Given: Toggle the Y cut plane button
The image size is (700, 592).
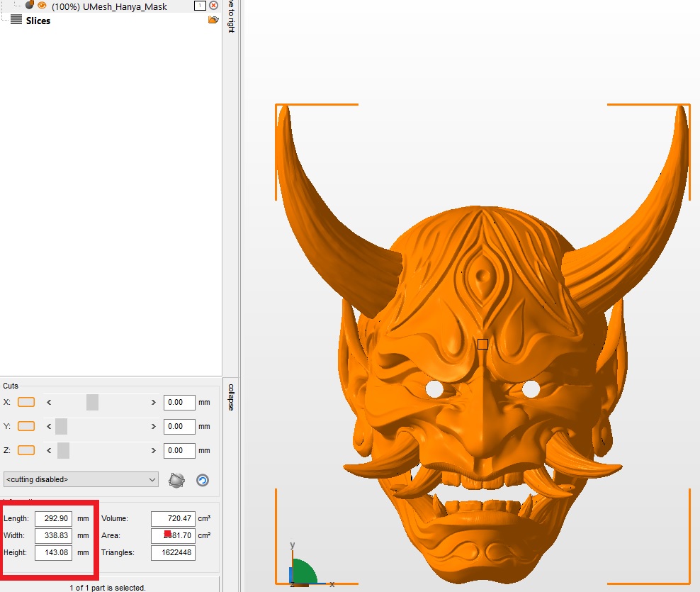Looking at the screenshot, I should [x=26, y=426].
